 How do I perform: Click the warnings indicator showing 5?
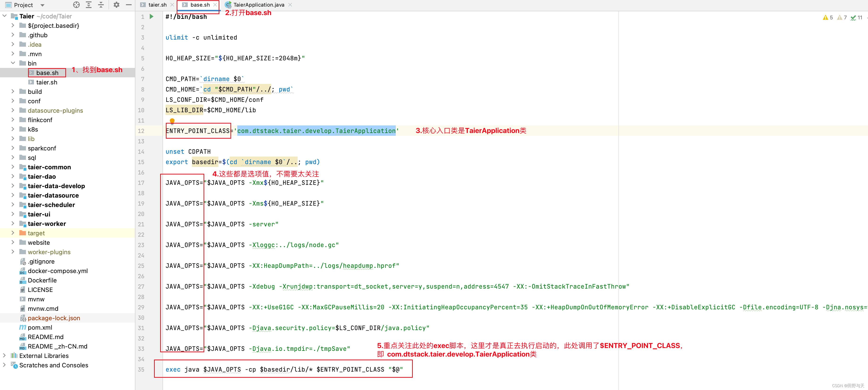tap(828, 17)
